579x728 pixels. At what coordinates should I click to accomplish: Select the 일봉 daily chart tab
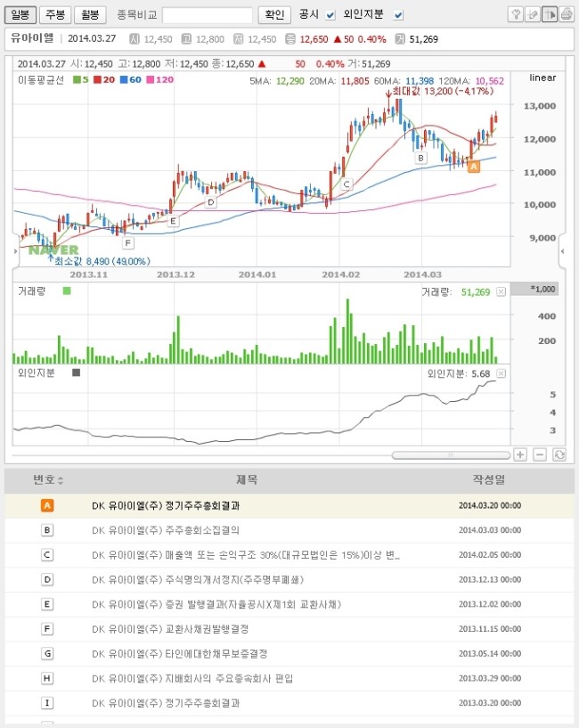(x=20, y=14)
